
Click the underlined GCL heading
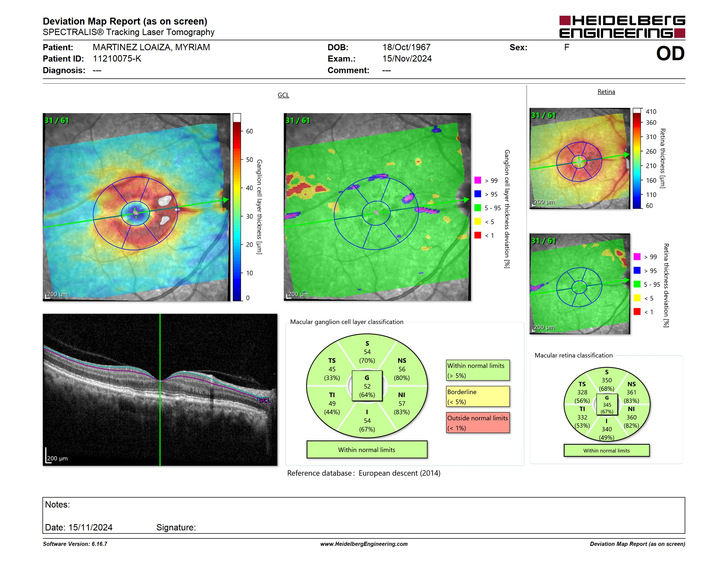tap(283, 95)
